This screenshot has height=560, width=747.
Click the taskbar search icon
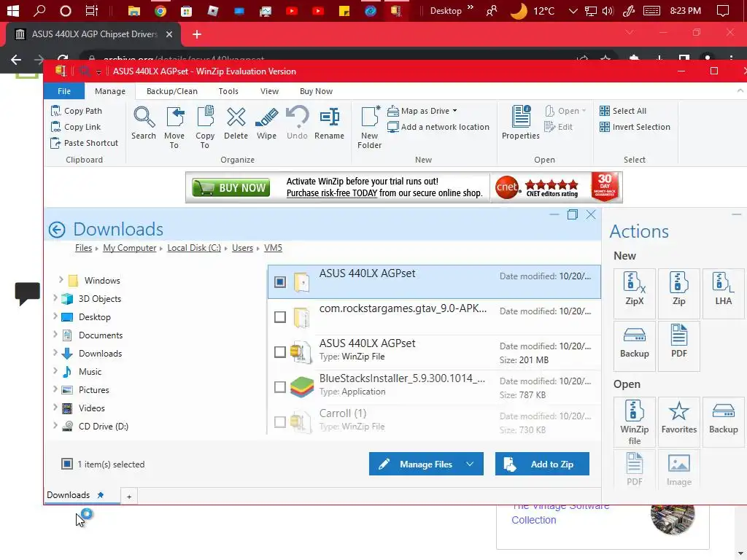click(x=39, y=11)
